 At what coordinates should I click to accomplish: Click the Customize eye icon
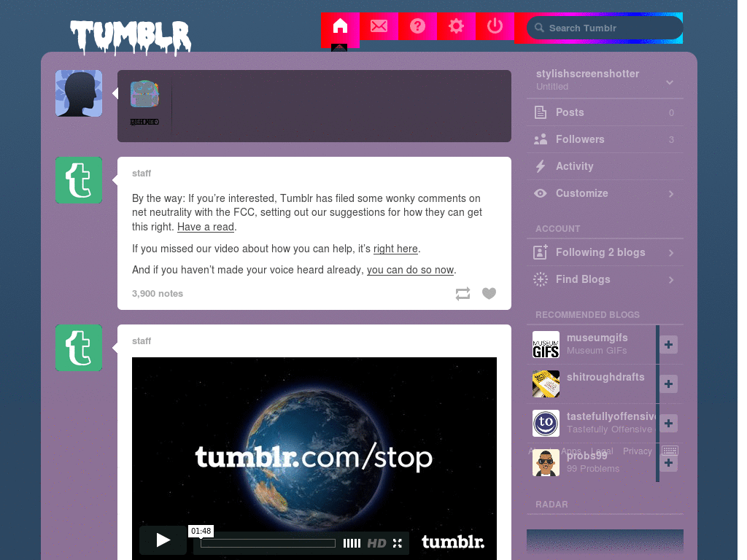(x=541, y=193)
